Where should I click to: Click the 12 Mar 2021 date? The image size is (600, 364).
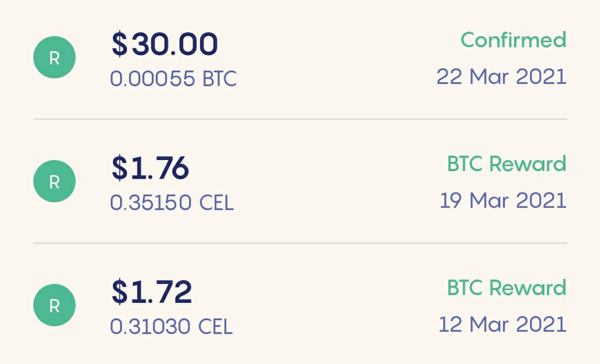[x=503, y=324]
